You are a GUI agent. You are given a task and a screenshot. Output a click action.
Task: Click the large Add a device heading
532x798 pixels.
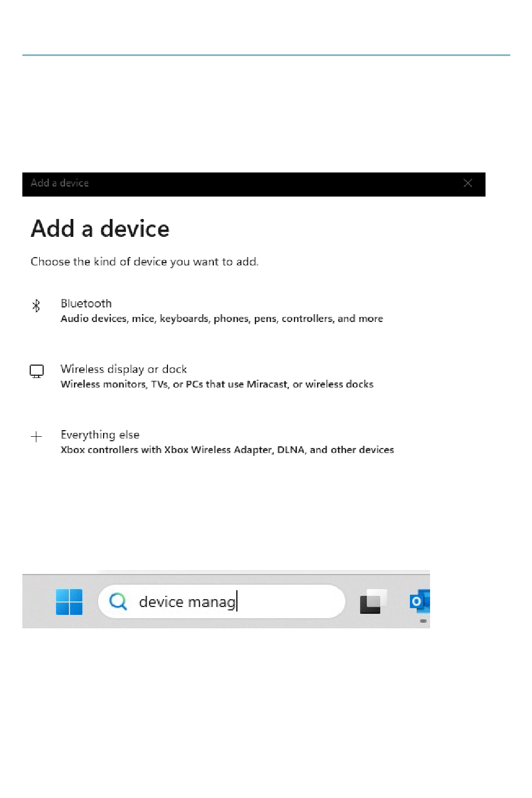click(100, 228)
